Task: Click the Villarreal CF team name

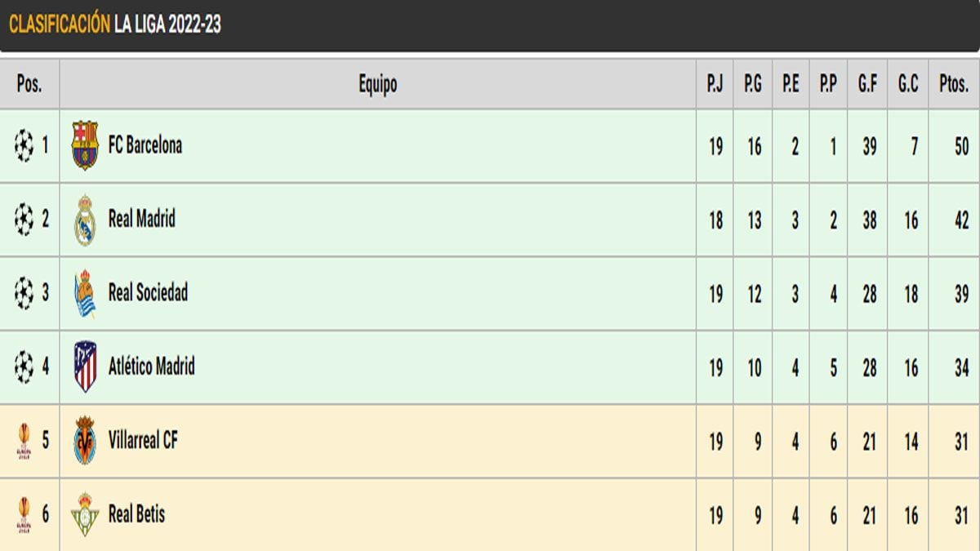Action: click(x=143, y=441)
